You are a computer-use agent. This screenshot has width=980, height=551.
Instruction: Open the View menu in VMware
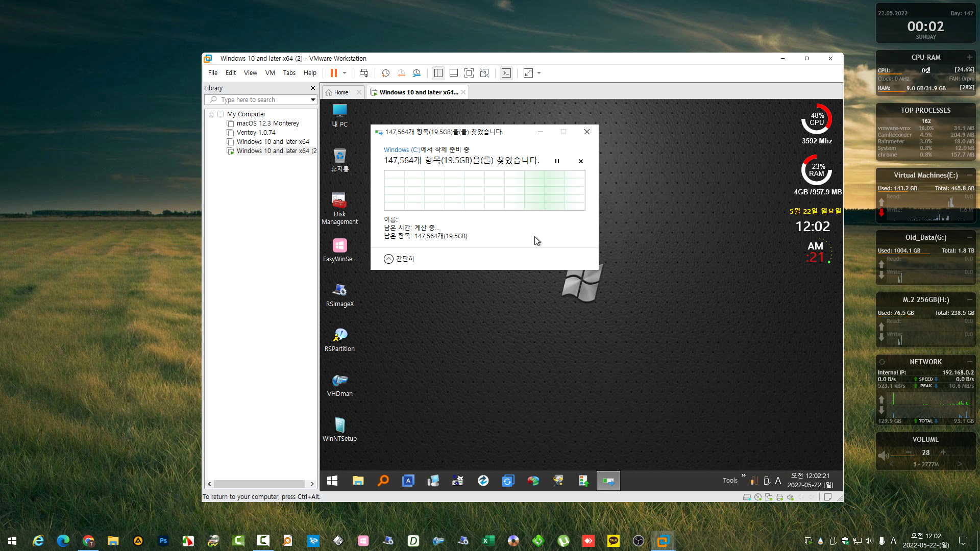(251, 73)
